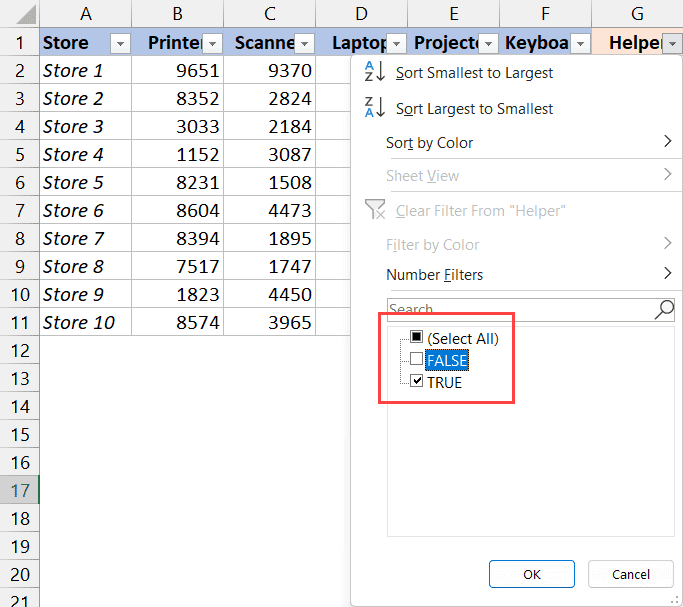Viewport: 683px width, 607px height.
Task: Uncheck the TRUE filter checkbox
Action: point(417,382)
